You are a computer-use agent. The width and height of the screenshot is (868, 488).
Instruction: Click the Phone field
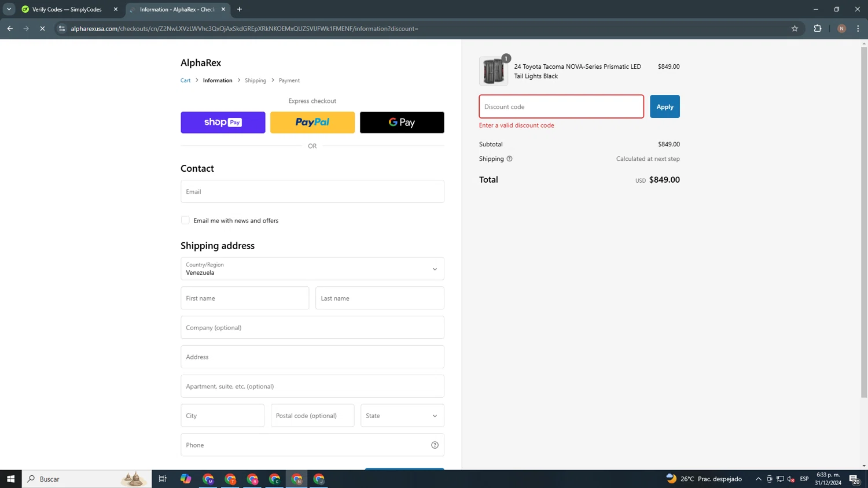pyautogui.click(x=312, y=445)
